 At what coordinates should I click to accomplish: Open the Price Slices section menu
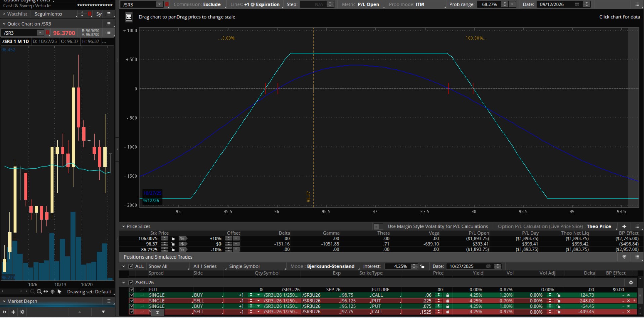[x=637, y=226]
